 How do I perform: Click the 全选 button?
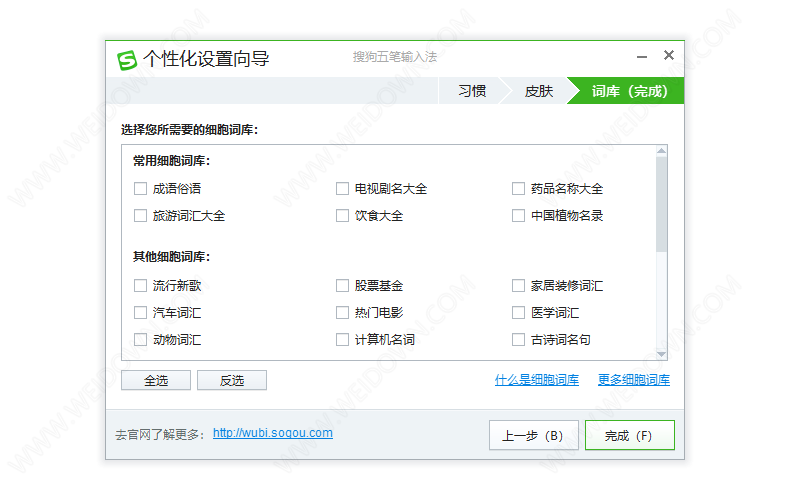click(156, 381)
